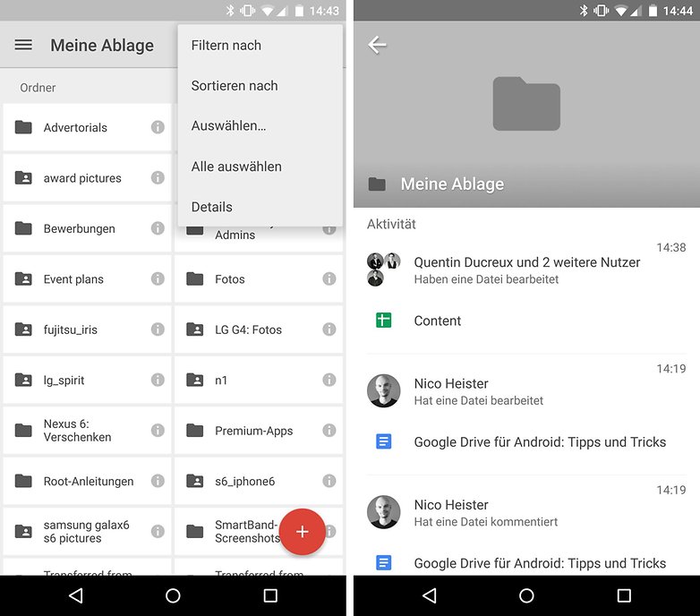700x616 pixels.
Task: Click 'Quentin Ducreux und 2 weitere Nutzer'
Action: click(526, 262)
